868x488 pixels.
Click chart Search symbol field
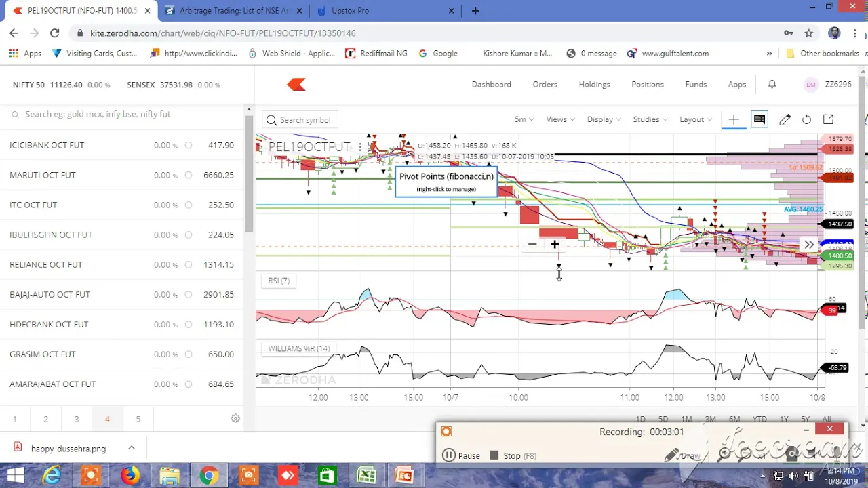point(300,120)
